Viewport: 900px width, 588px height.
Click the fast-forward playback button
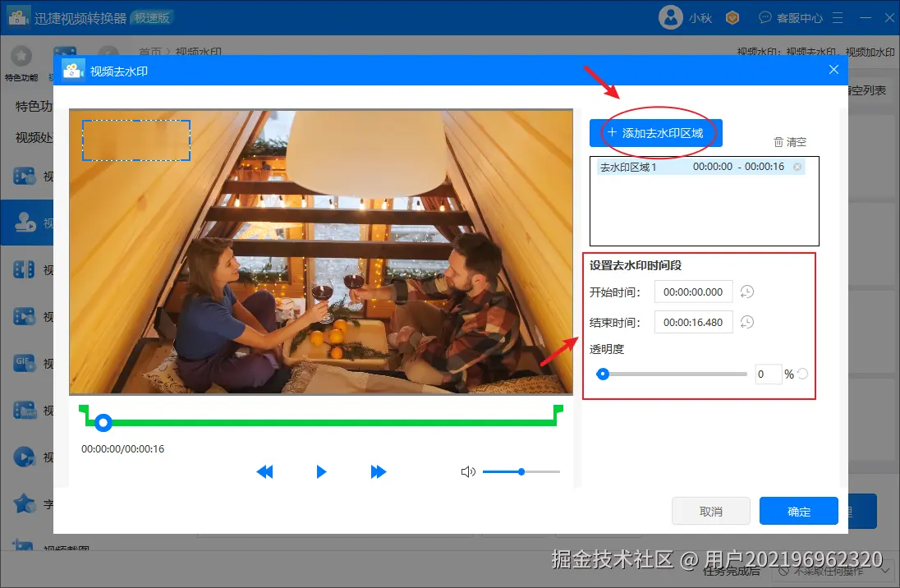pyautogui.click(x=379, y=472)
